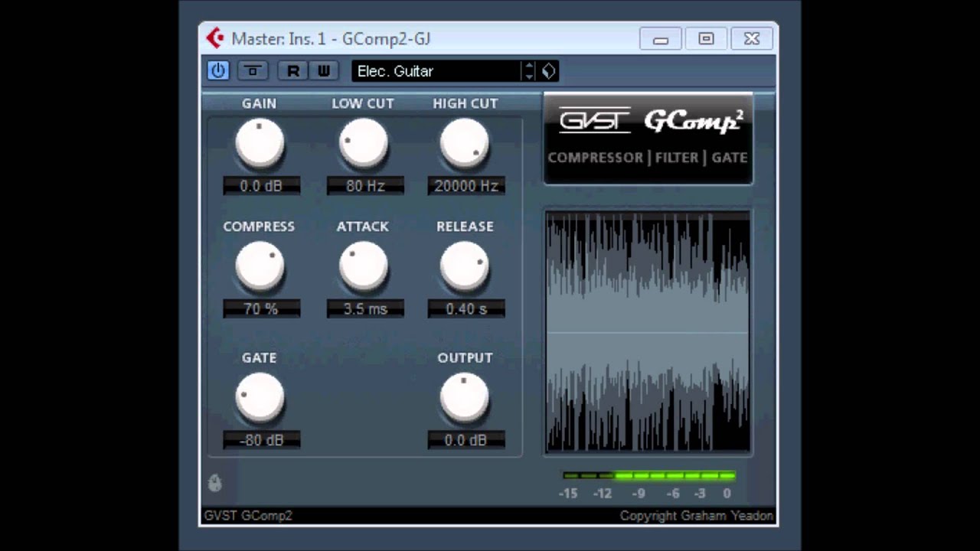Click the GATE knob
Image resolution: width=980 pixels, height=551 pixels.
point(260,398)
